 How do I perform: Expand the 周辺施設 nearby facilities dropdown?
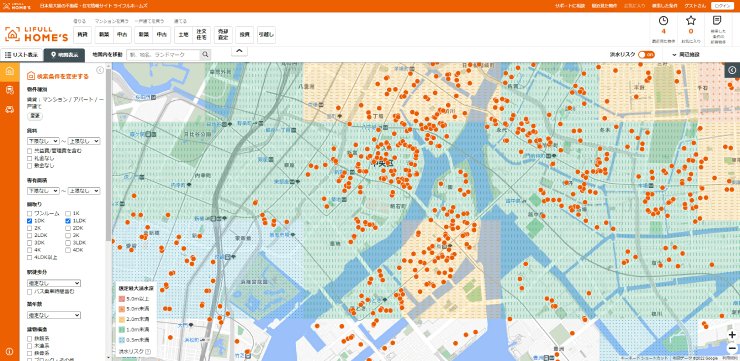point(687,55)
